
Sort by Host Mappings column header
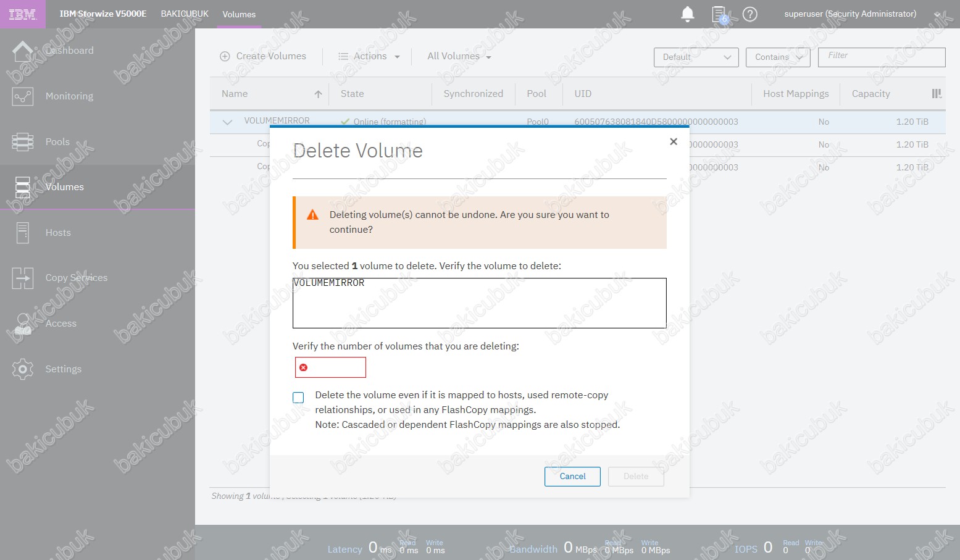click(796, 94)
